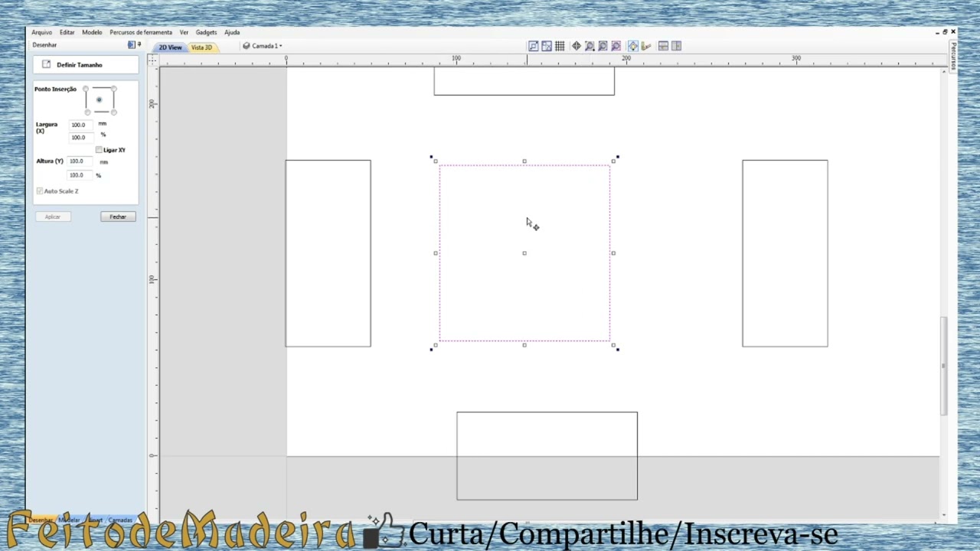The width and height of the screenshot is (980, 551).
Task: Click the tile windows horizontally icon
Action: [663, 46]
